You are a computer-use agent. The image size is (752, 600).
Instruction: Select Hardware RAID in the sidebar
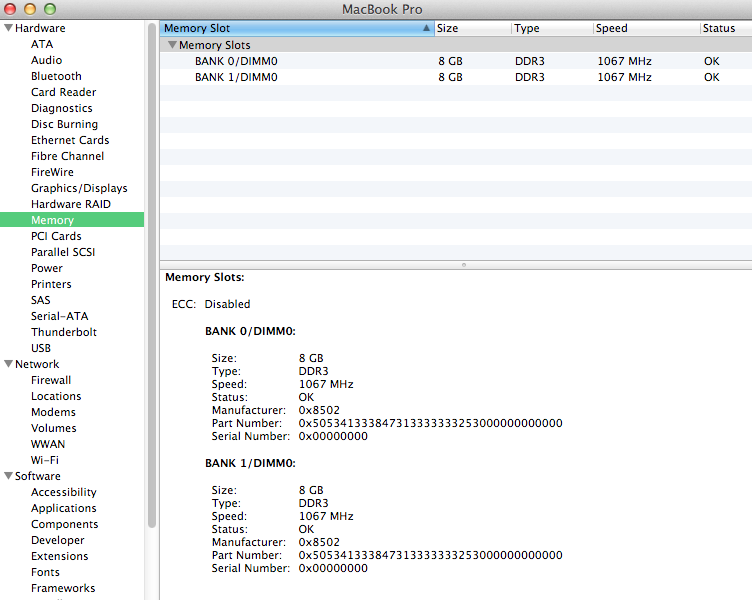coord(71,204)
